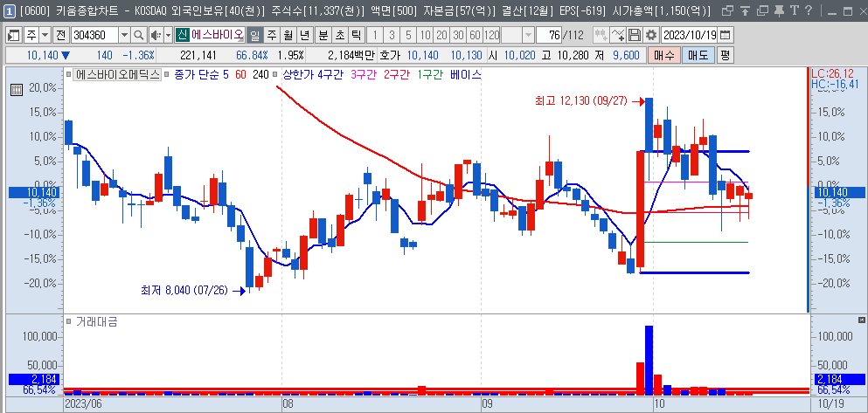Open chart settings gear icon

click(x=651, y=36)
